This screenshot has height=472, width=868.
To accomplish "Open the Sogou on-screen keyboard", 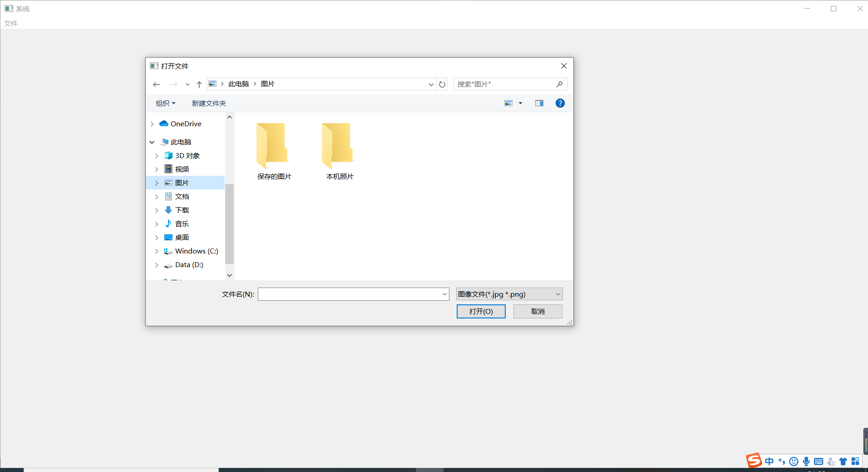I will coord(819,461).
